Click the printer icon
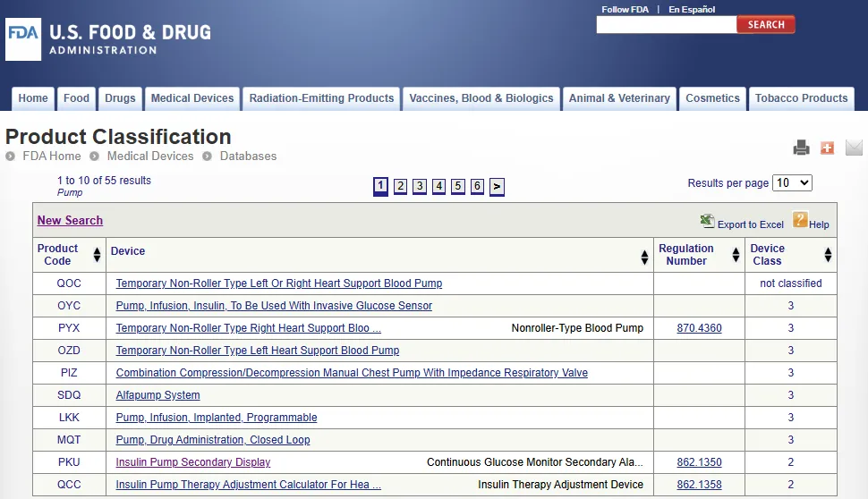This screenshot has height=499, width=868. pyautogui.click(x=801, y=148)
